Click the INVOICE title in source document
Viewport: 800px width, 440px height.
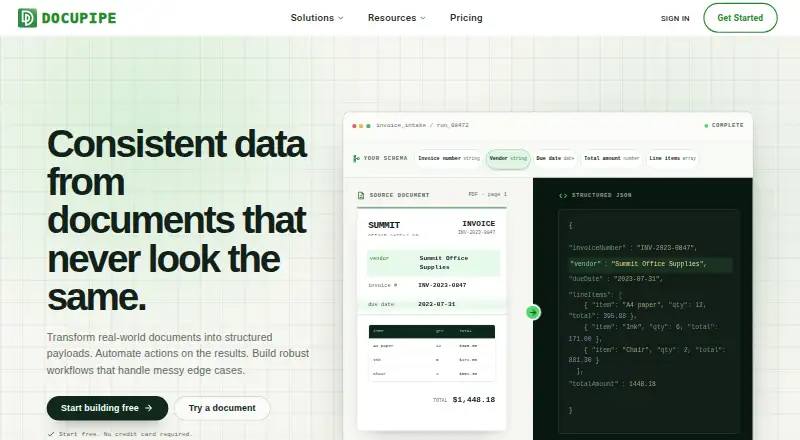pos(479,224)
